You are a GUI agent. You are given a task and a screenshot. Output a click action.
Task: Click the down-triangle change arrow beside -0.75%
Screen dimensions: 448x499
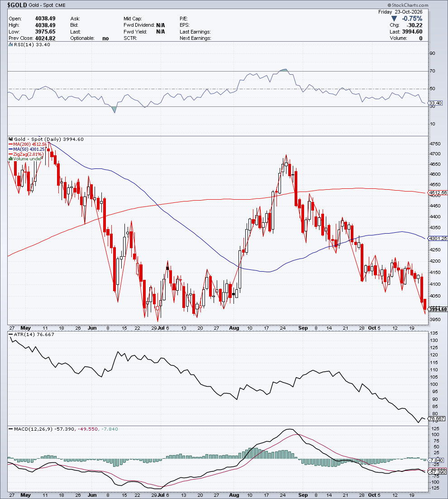point(394,19)
